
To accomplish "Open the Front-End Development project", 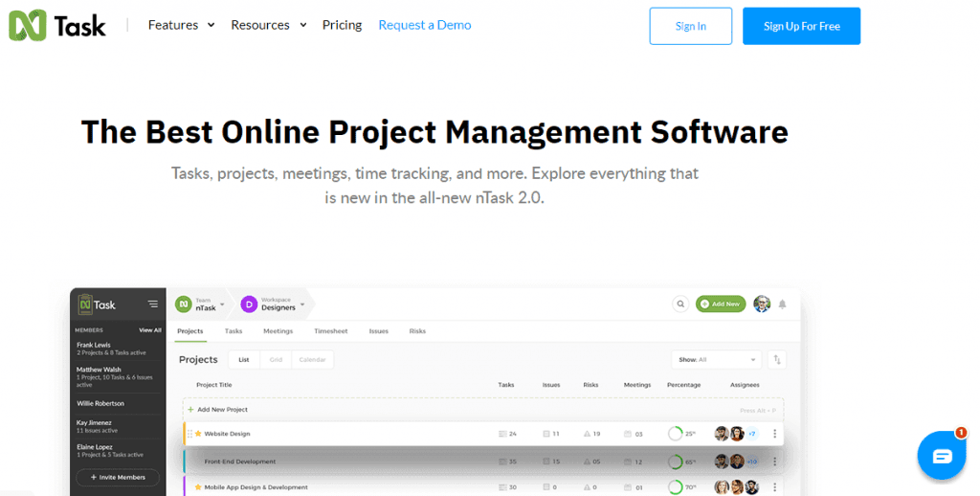I will click(x=240, y=462).
